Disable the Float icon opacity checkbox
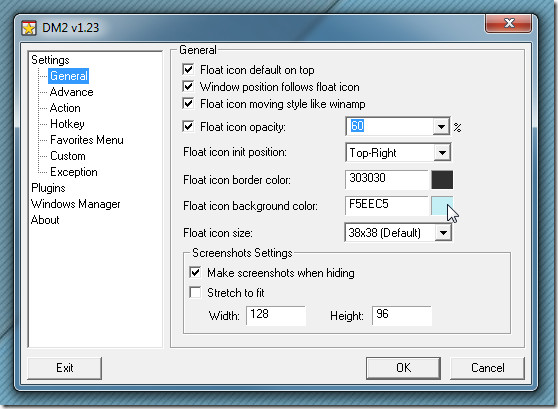The height and width of the screenshot is (409, 558). tap(188, 126)
